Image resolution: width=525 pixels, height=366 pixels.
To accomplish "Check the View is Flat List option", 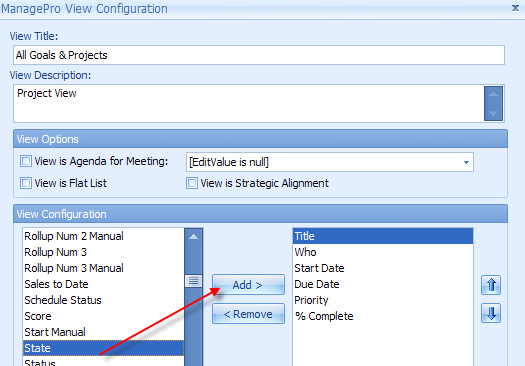I will pyautogui.click(x=26, y=183).
